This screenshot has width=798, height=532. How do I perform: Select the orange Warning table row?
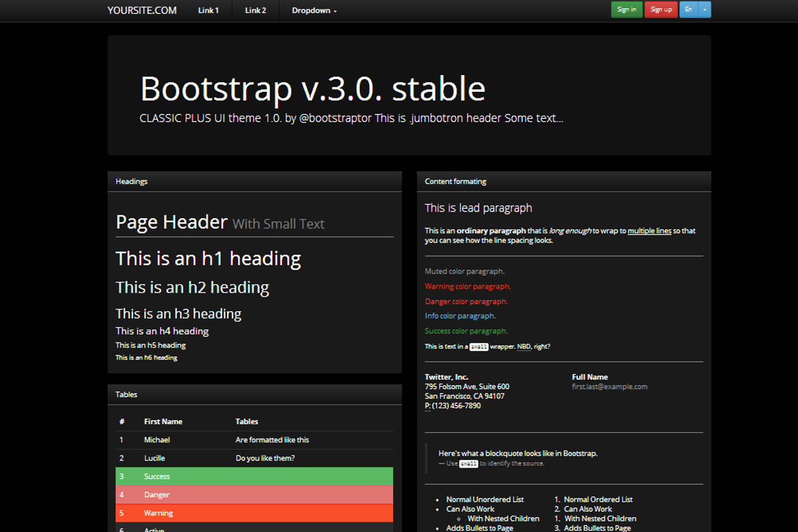click(255, 513)
